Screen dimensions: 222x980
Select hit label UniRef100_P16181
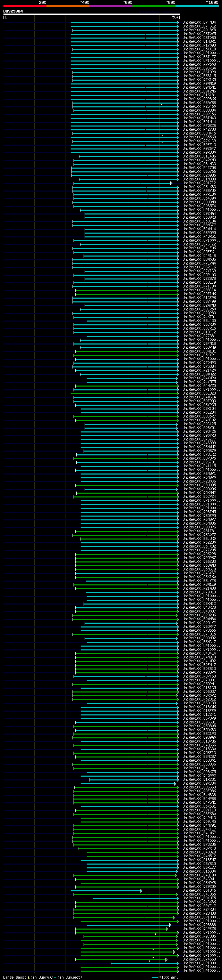199,95
